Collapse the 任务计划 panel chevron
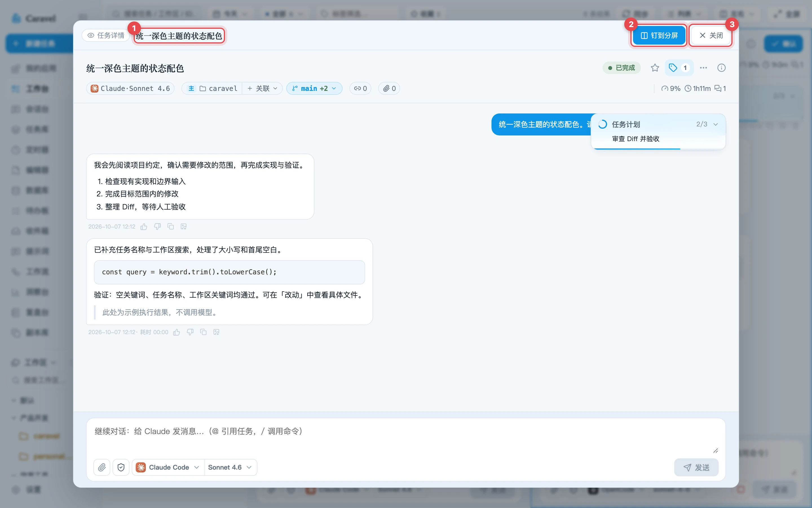This screenshot has width=812, height=508. click(715, 124)
